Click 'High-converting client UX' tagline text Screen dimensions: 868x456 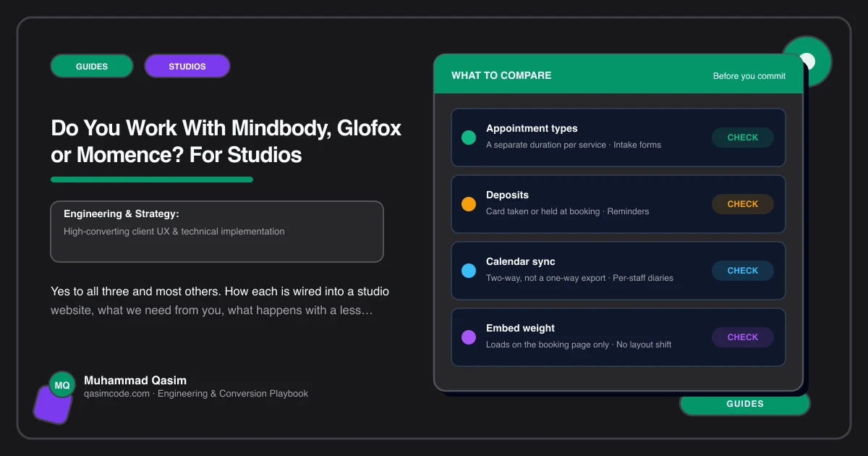tap(174, 232)
